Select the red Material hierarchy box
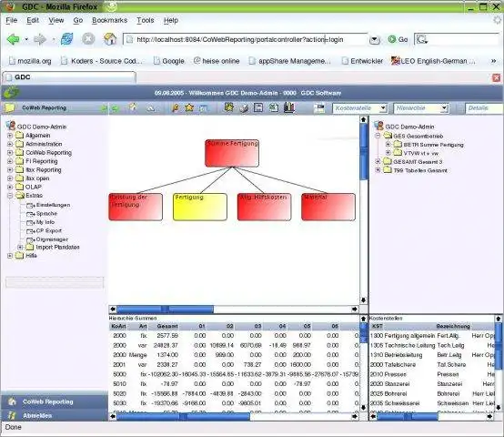 pyautogui.click(x=328, y=207)
